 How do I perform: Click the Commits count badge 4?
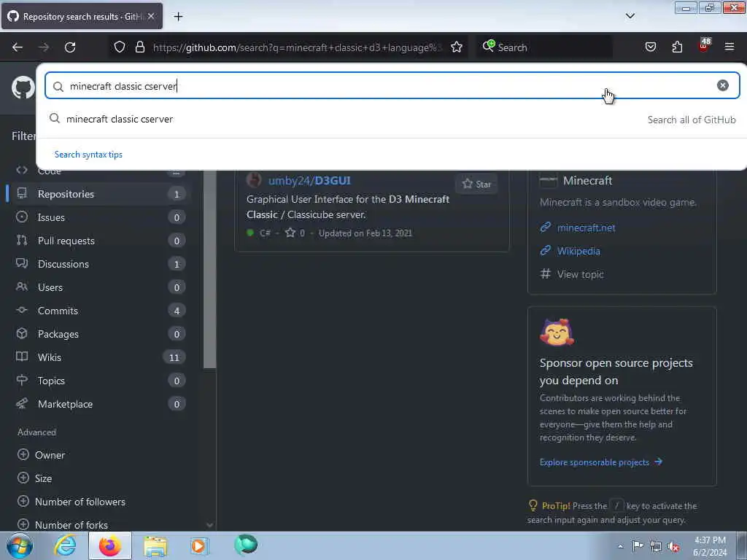tap(177, 311)
